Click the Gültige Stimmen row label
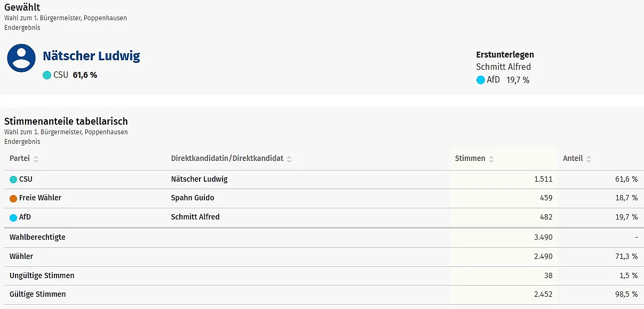The width and height of the screenshot is (644, 309). tap(38, 294)
